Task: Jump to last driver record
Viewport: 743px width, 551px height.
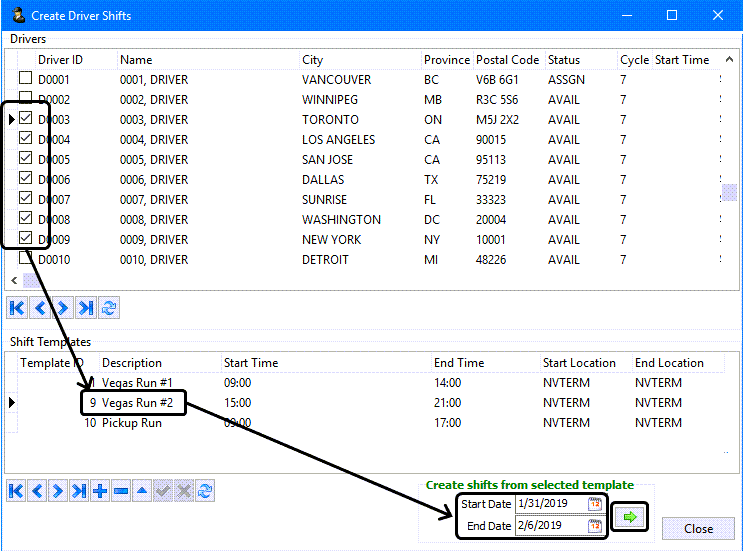Action: (86, 309)
